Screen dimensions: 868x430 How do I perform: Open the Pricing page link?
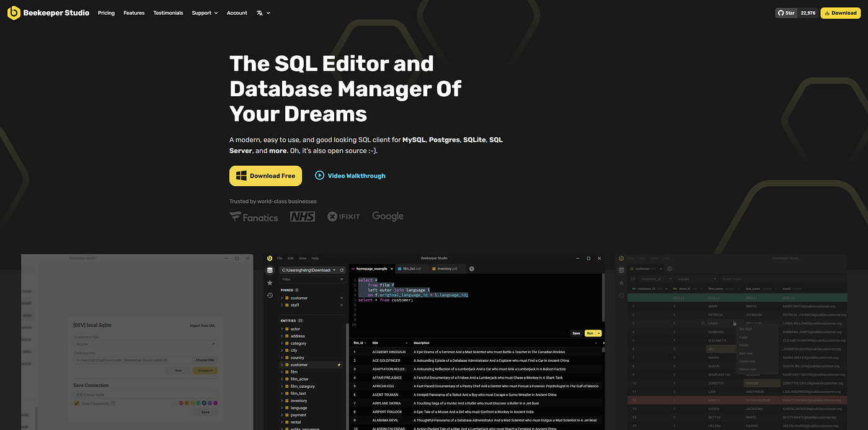106,13
